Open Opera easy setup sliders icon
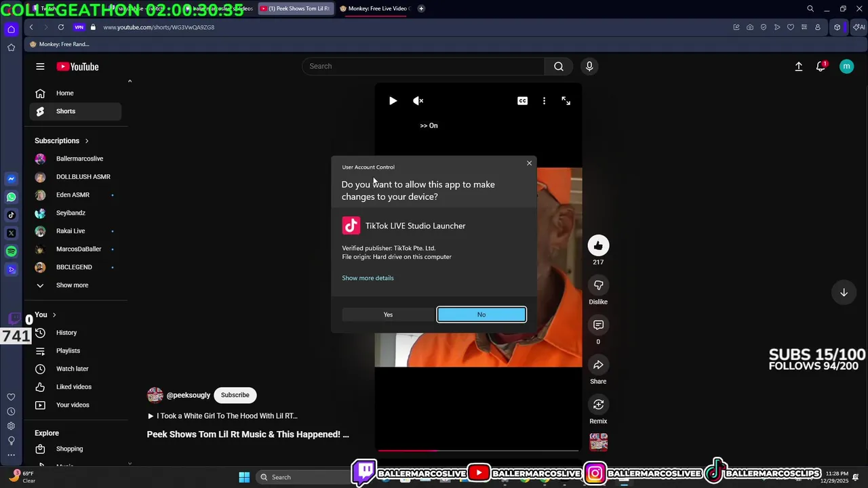The width and height of the screenshot is (868, 488). click(x=804, y=27)
